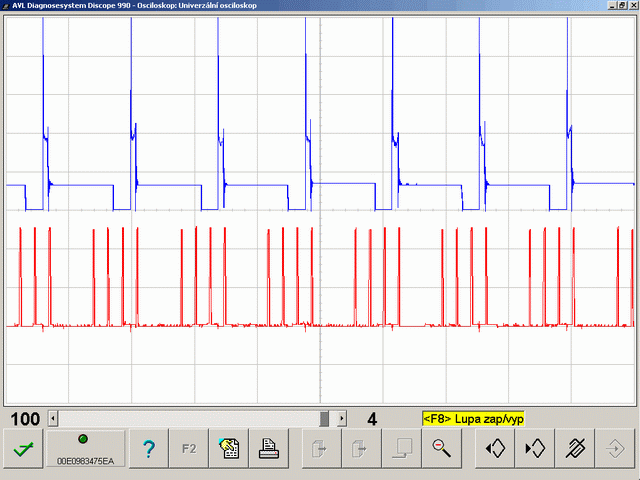
Task: Click the green checkmark confirm button
Action: tap(23, 448)
